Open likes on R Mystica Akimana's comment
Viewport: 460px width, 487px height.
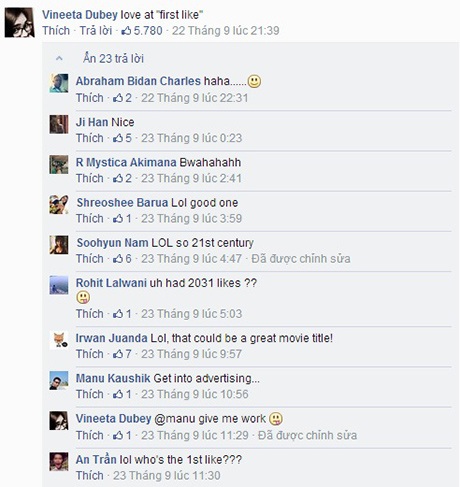click(x=122, y=178)
